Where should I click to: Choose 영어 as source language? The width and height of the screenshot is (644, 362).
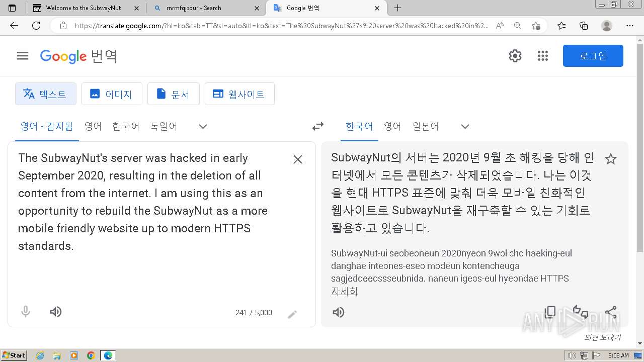point(93,126)
